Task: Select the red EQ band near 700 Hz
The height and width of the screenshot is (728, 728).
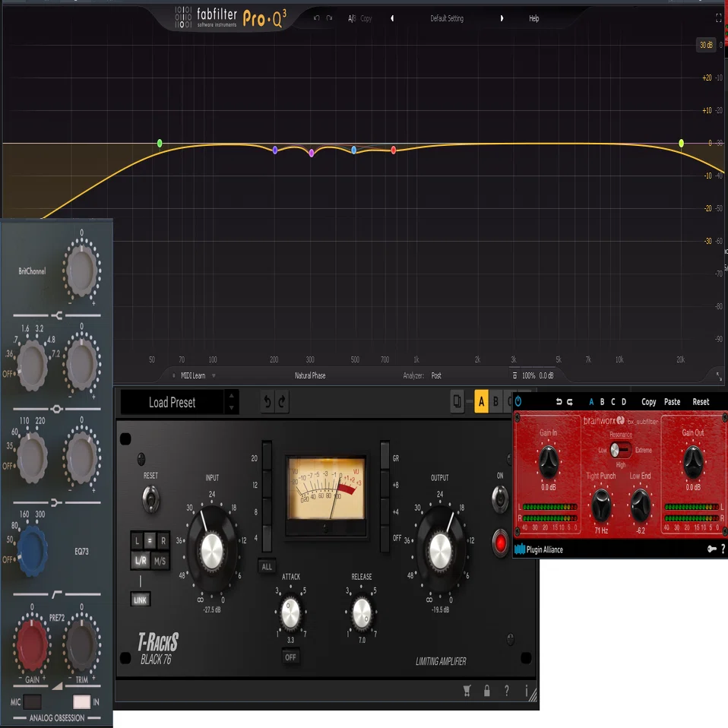Action: coord(393,150)
